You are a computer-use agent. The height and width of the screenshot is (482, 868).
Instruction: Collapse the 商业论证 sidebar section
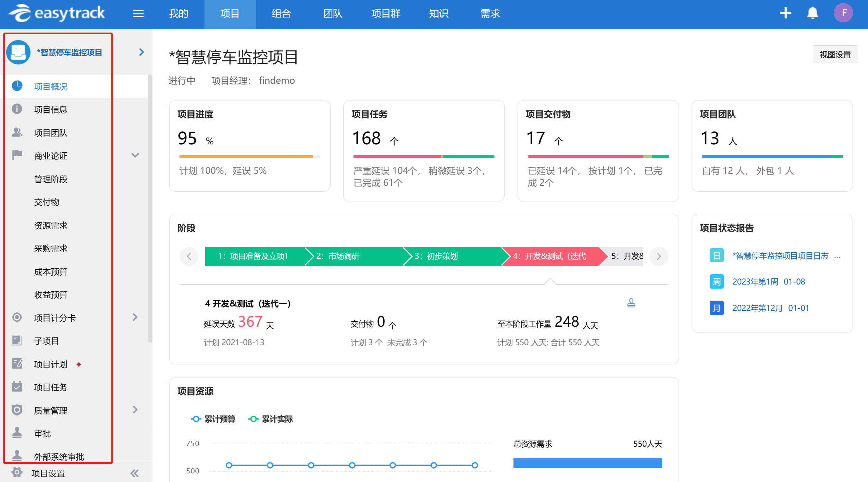tap(135, 155)
